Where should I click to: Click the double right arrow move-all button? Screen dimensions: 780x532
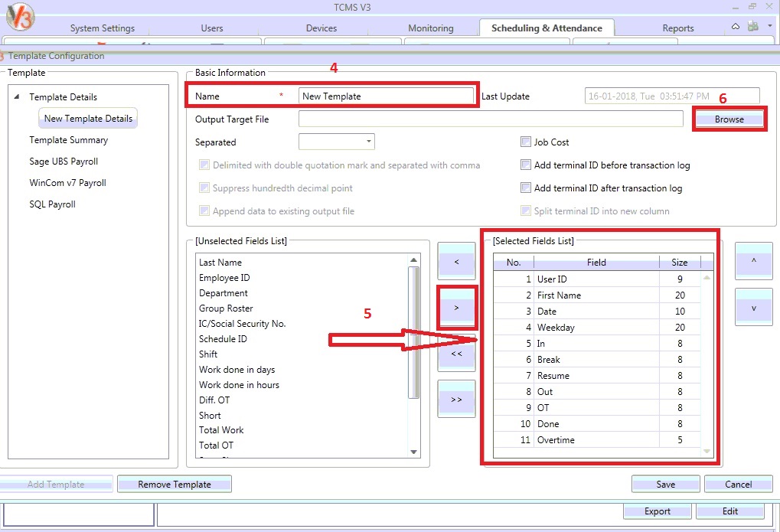click(x=456, y=399)
